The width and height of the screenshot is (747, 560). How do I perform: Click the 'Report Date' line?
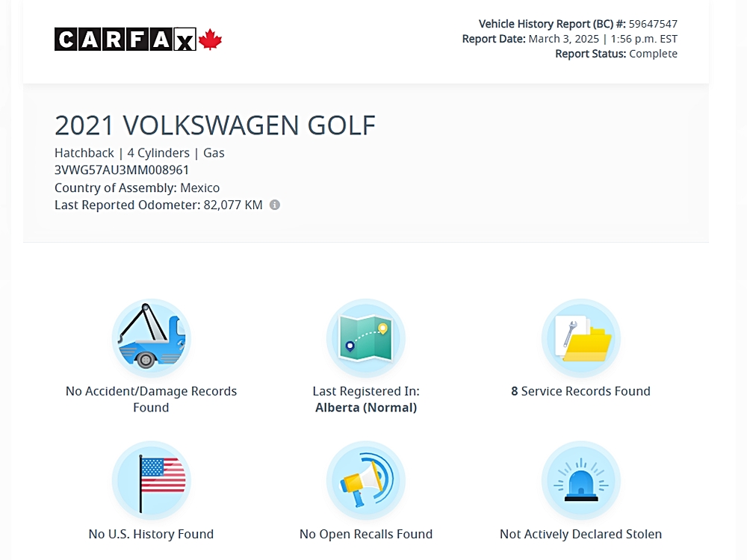569,39
